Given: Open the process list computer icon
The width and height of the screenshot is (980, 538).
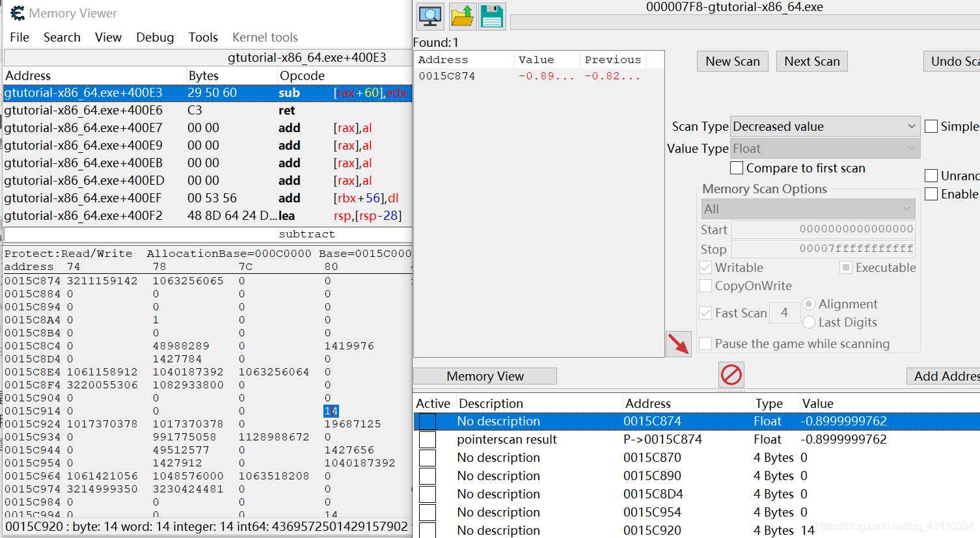Looking at the screenshot, I should [x=431, y=16].
